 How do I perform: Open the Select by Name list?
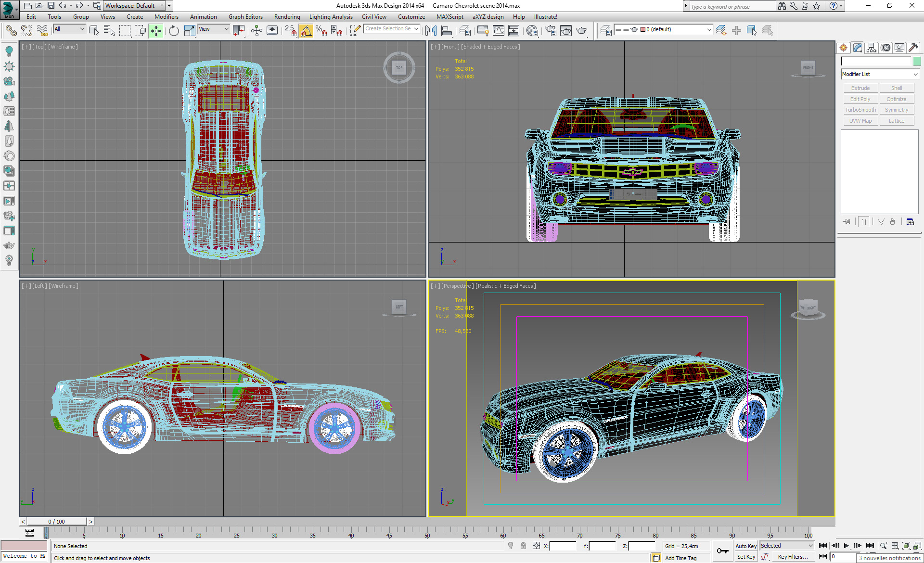[109, 30]
